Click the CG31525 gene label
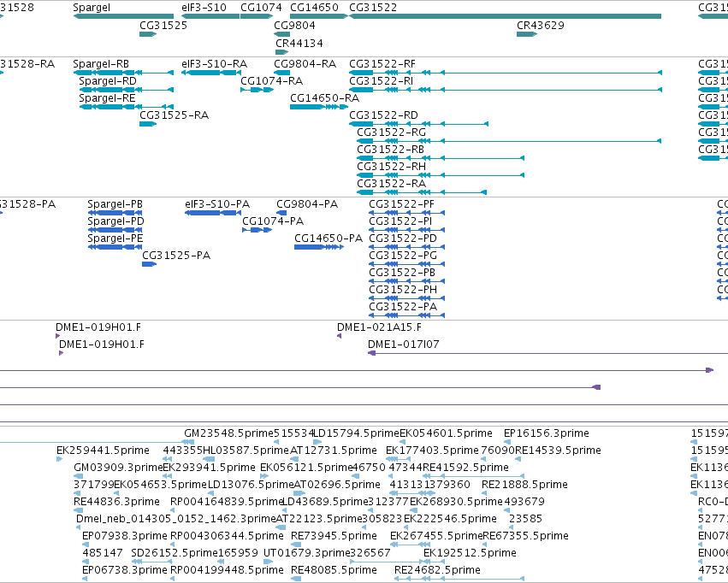 pyautogui.click(x=163, y=26)
